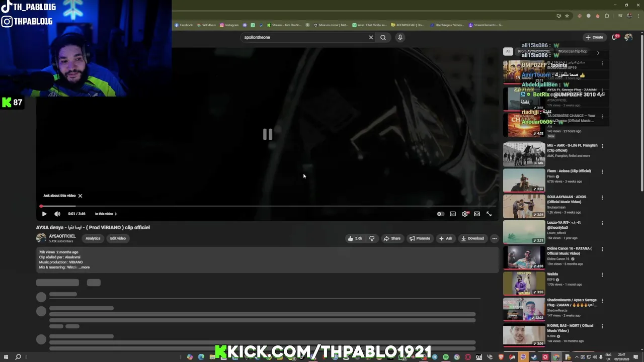Open the 'ShadowReacts / Aysa x Savage' video
Image resolution: width=644 pixels, height=362 pixels.
524,309
